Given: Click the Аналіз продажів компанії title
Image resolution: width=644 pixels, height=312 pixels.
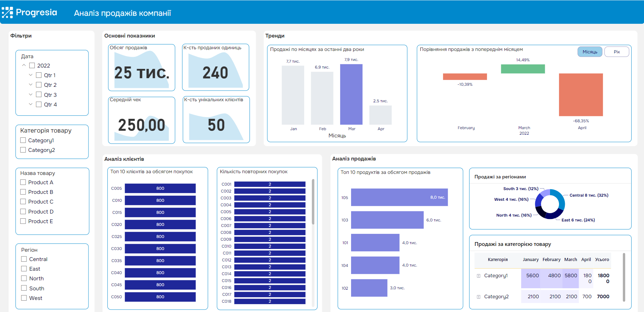Looking at the screenshot, I should click(x=123, y=13).
